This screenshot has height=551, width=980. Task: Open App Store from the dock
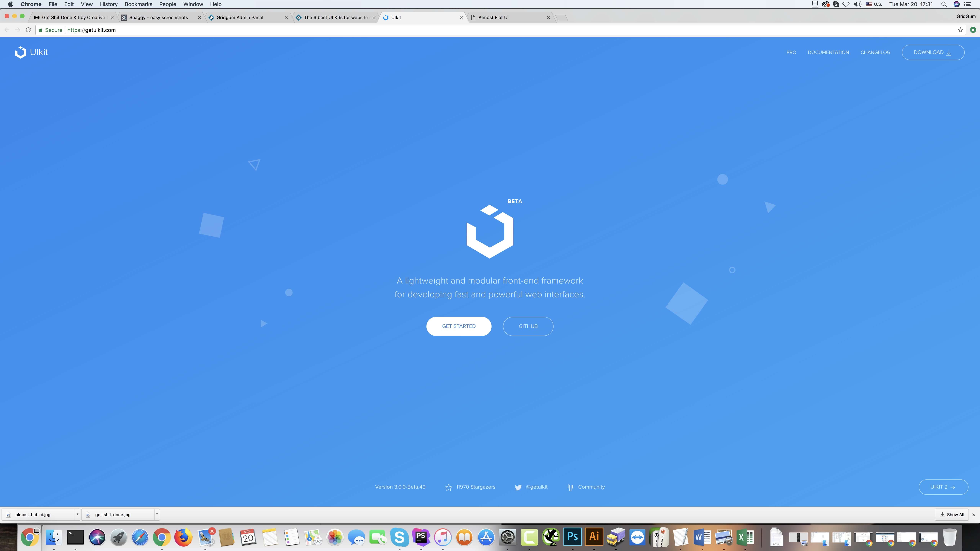tap(486, 537)
